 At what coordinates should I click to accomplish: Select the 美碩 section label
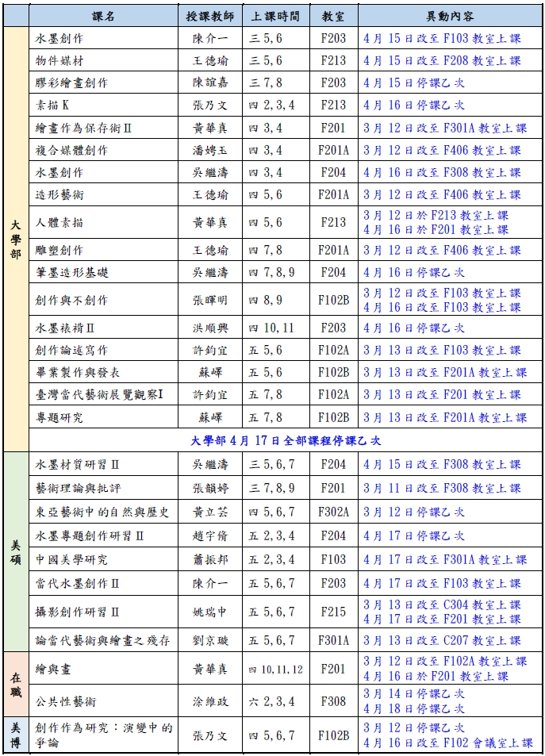[16, 551]
